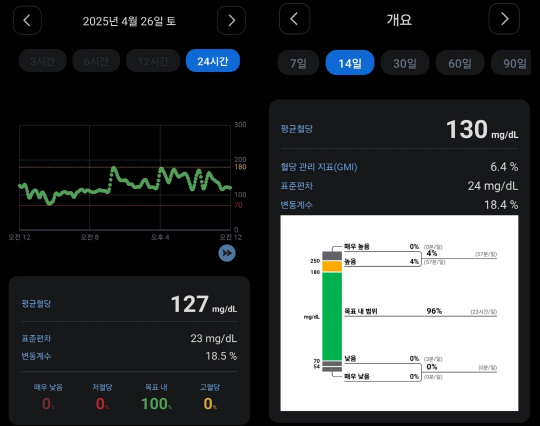
Task: Click the left arrow beside 개요 title
Action: [x=294, y=19]
